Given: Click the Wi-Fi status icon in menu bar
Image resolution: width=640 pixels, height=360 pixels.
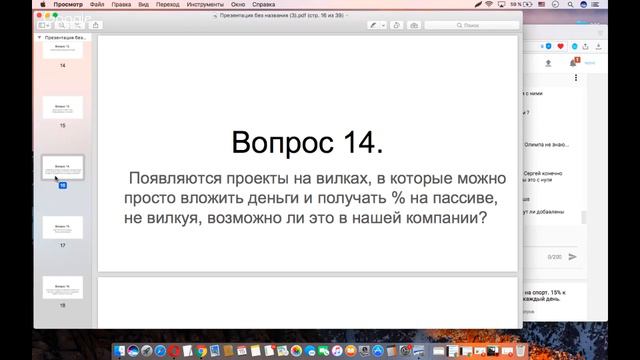Looking at the screenshot, I should coord(489,4).
